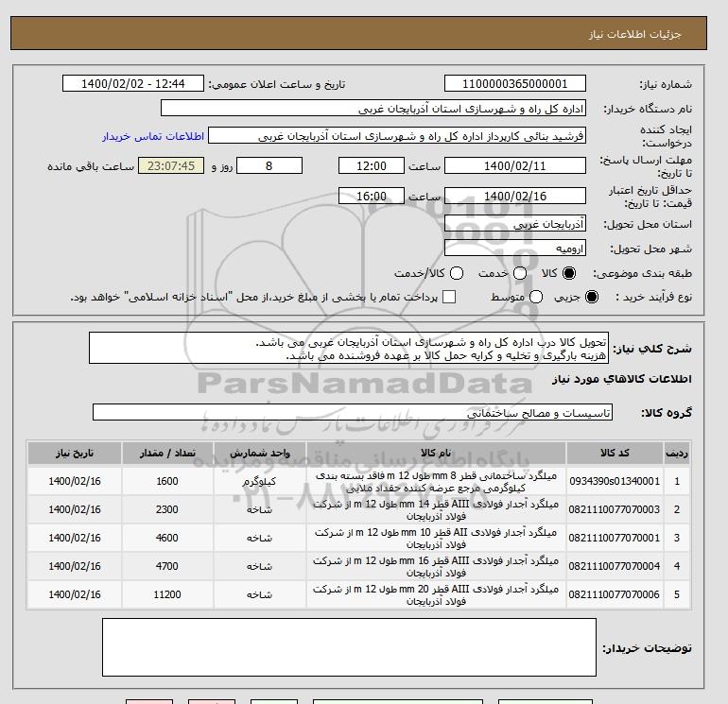Viewport: 728px width, 704px height.
Task: Click the کد کالا column header
Action: (615, 453)
